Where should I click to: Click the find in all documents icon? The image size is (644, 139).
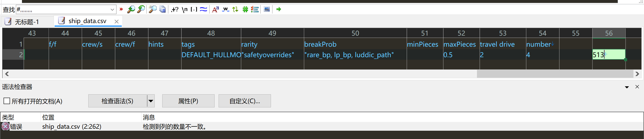[x=163, y=9]
